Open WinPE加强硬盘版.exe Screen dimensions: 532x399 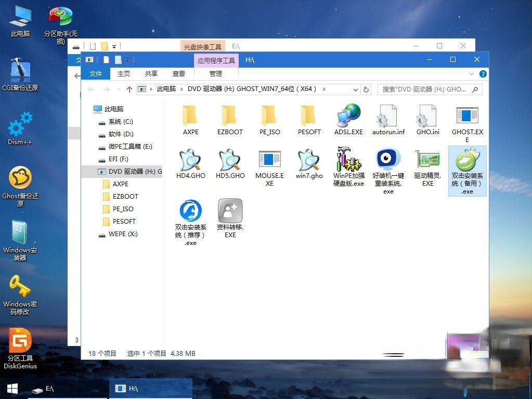348,166
